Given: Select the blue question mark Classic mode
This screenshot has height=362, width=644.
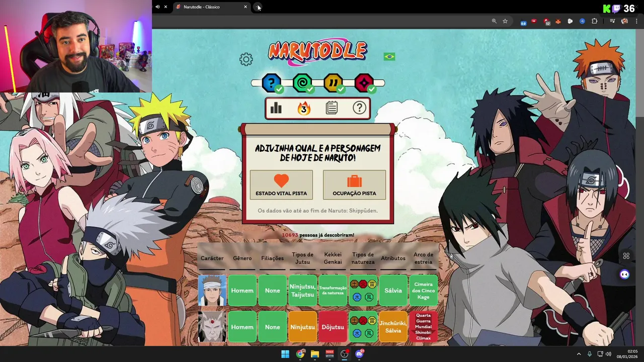Looking at the screenshot, I should pos(272,83).
